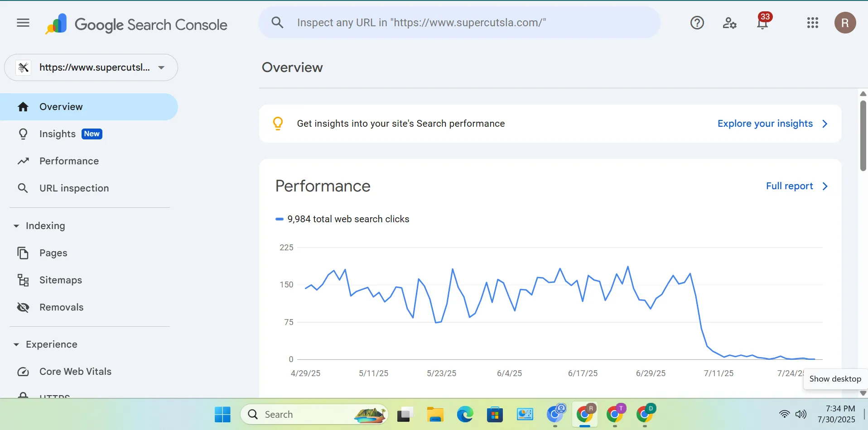This screenshot has width=868, height=430.
Task: Open Task View on taskbar
Action: [405, 414]
